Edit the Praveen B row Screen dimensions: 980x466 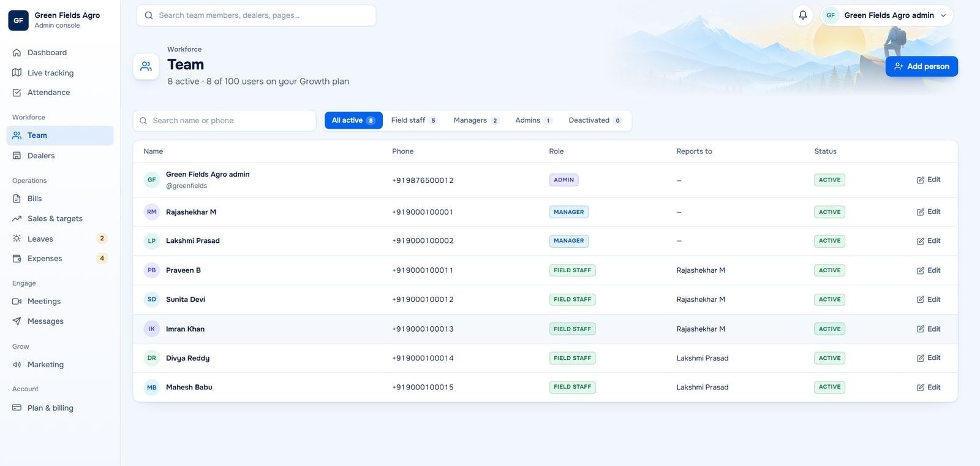point(929,270)
